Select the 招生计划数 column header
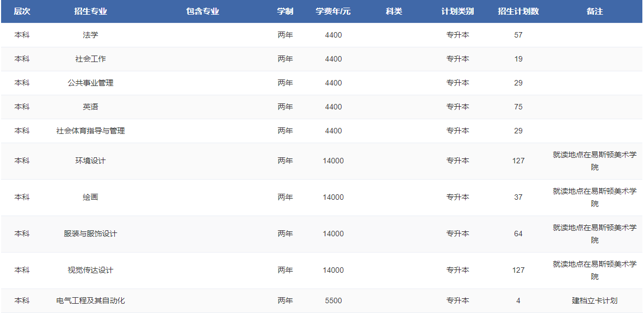This screenshot has height=313, width=644. (518, 11)
